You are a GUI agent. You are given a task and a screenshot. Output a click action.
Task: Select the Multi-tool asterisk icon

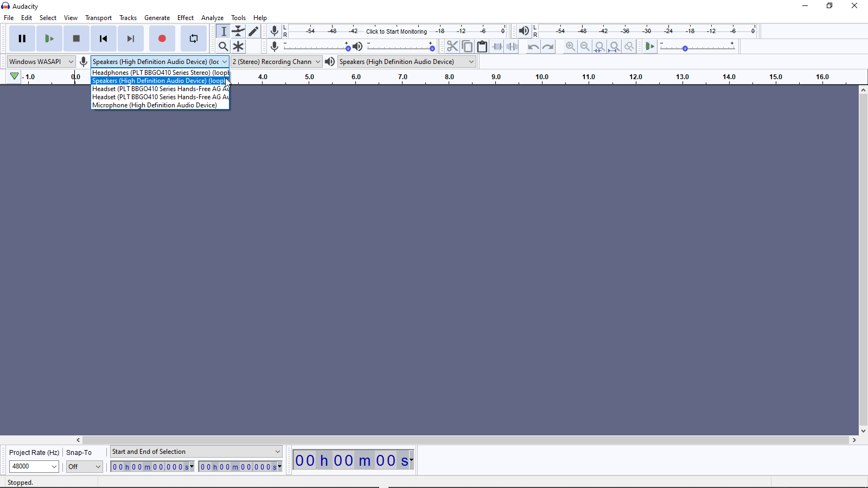(238, 47)
